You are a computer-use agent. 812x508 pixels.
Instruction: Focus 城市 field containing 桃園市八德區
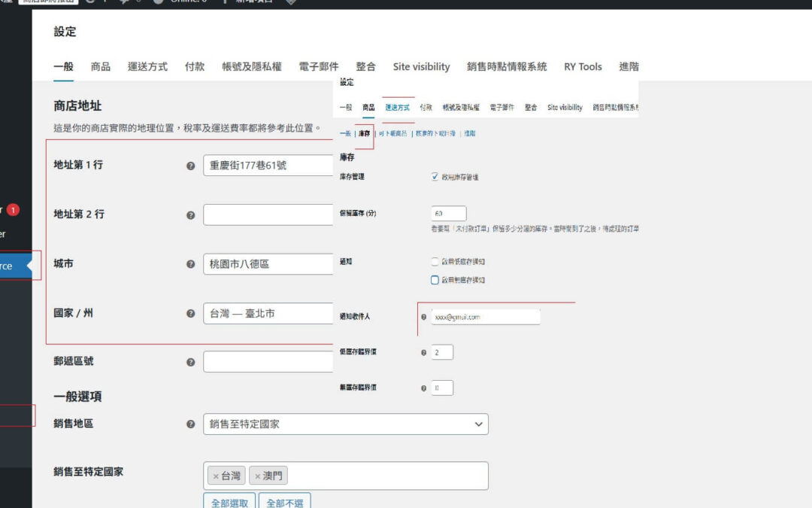(268, 264)
